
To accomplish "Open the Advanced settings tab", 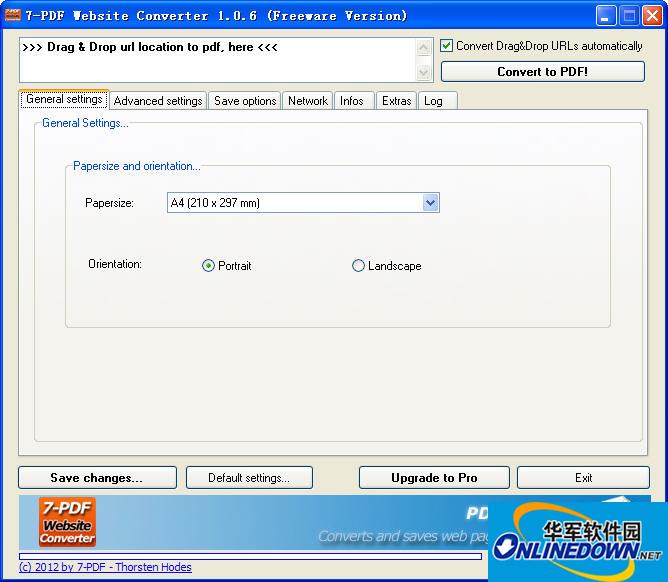I will pyautogui.click(x=158, y=101).
